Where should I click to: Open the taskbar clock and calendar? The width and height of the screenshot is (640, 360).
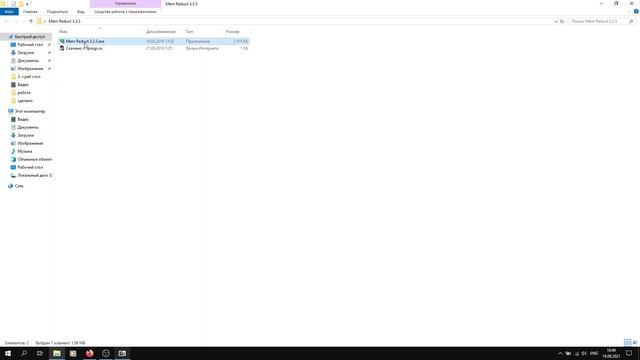click(x=611, y=353)
